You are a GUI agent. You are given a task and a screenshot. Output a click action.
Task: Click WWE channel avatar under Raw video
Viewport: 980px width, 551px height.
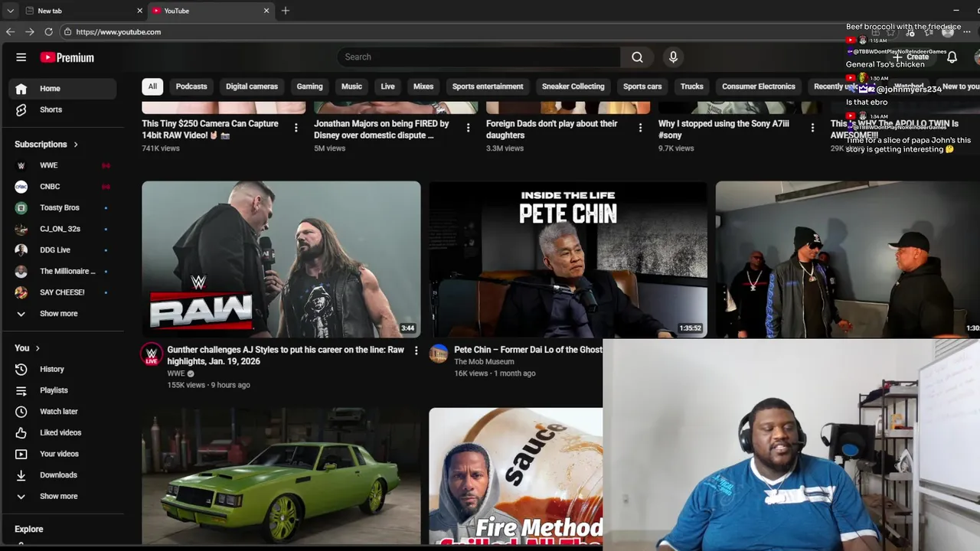tap(152, 354)
